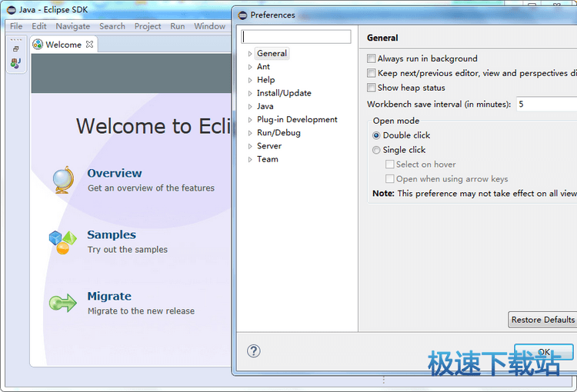Open the Java perspective icon in left bar
Screen dimensions: 577x392
[16, 63]
